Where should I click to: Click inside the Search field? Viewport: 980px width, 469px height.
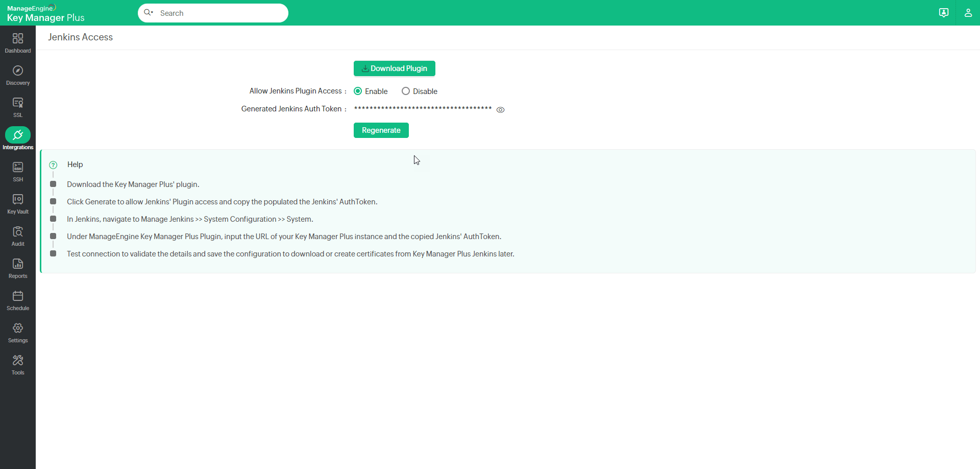[219, 13]
